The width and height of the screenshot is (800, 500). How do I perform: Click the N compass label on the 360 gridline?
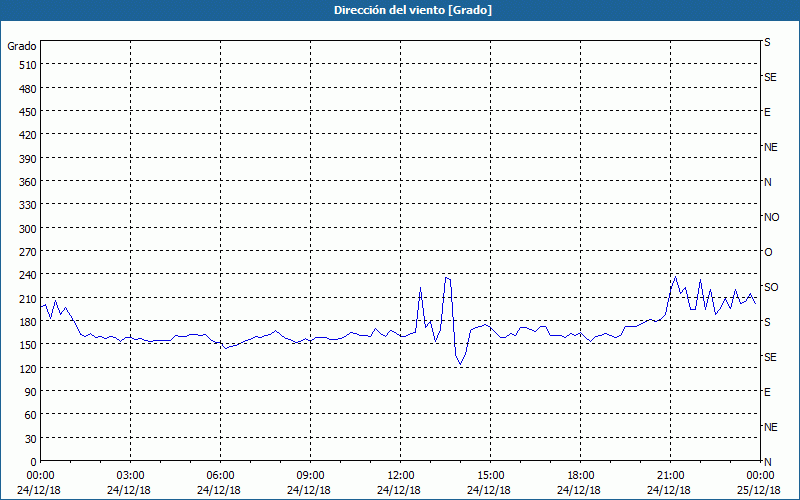pyautogui.click(x=767, y=182)
